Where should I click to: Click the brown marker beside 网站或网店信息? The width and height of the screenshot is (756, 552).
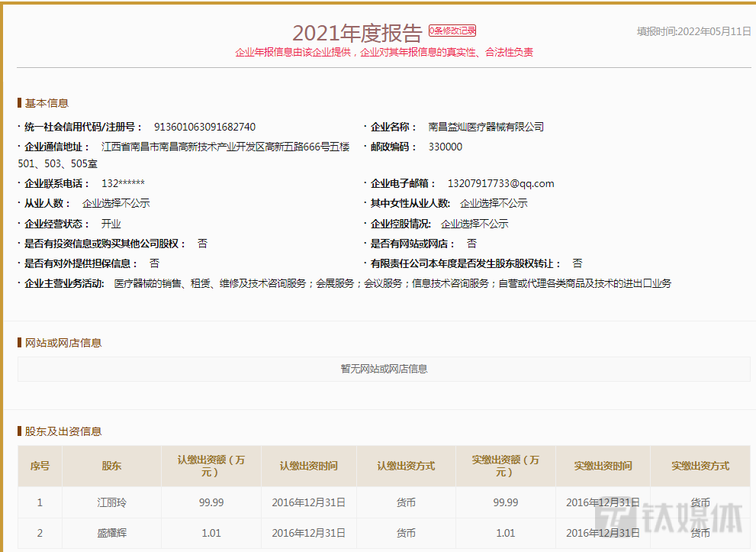pyautogui.click(x=20, y=343)
